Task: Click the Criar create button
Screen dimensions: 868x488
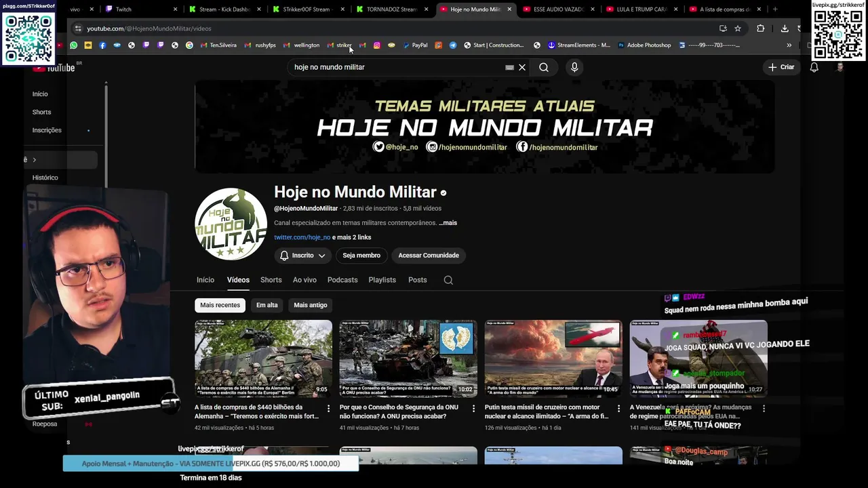Action: pyautogui.click(x=781, y=67)
